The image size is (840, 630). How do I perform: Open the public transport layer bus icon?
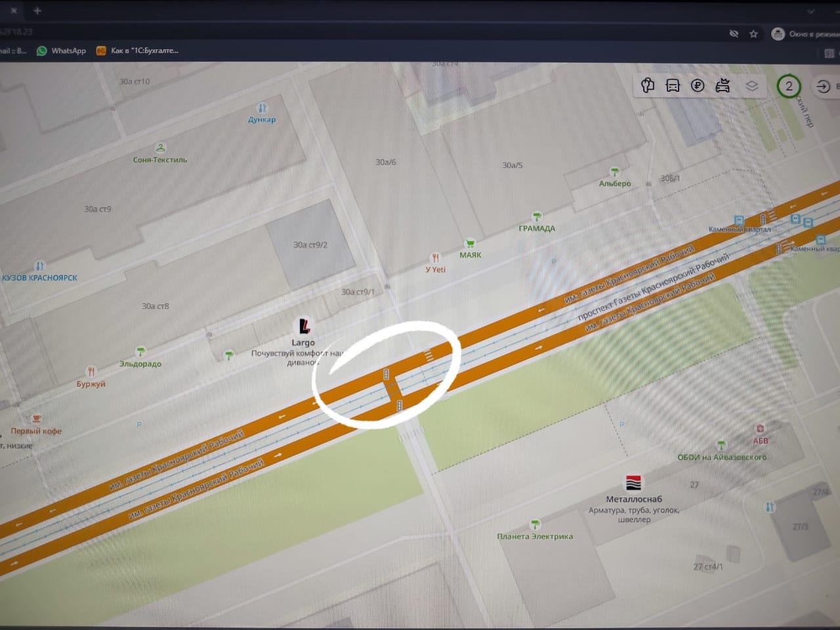pyautogui.click(x=673, y=85)
